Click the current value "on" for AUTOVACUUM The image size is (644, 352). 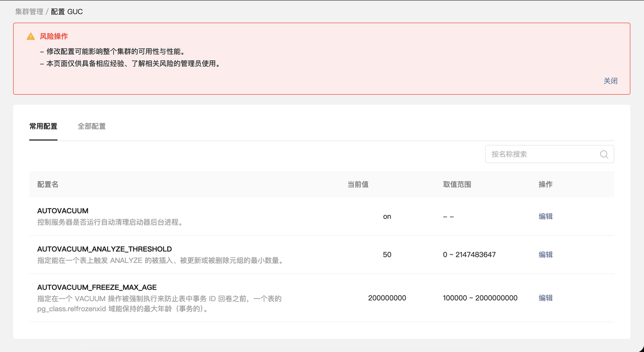click(387, 216)
